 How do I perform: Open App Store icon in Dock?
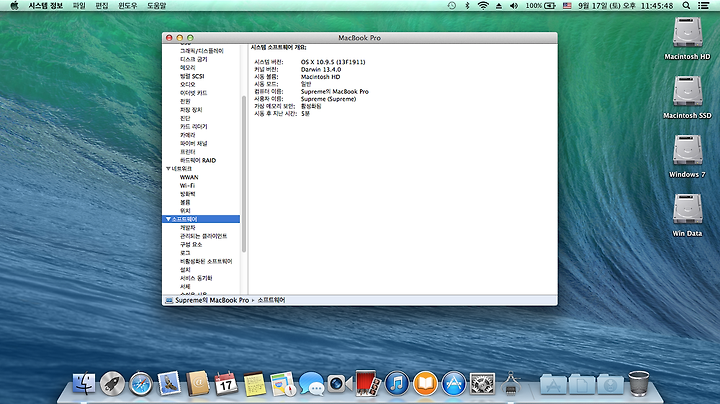(x=454, y=384)
